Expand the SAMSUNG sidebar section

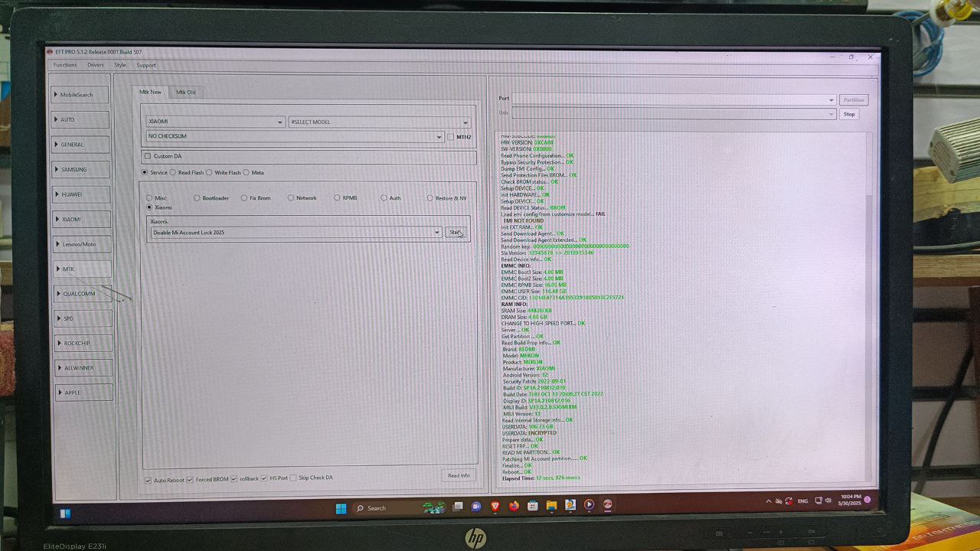[80, 169]
